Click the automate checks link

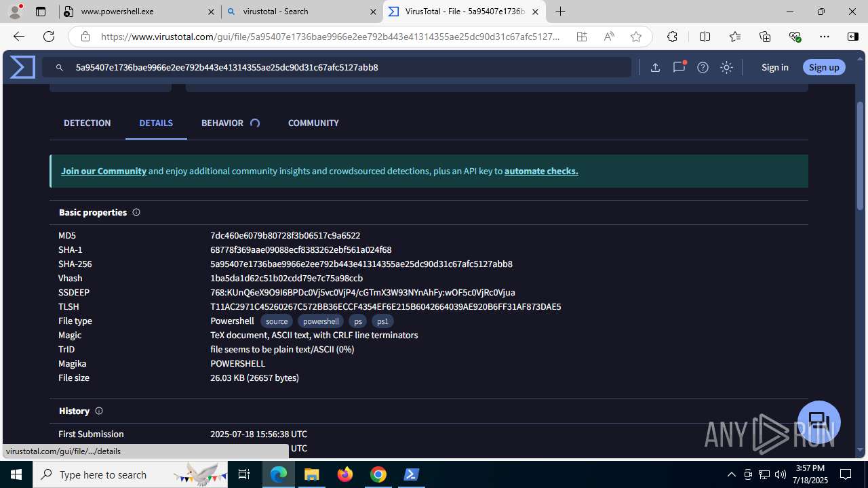pyautogui.click(x=541, y=171)
